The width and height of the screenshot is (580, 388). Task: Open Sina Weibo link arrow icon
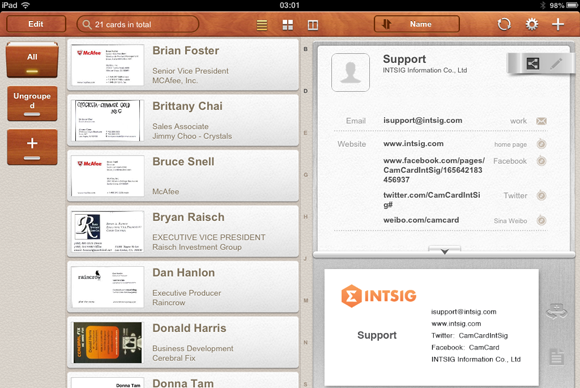[x=541, y=220]
